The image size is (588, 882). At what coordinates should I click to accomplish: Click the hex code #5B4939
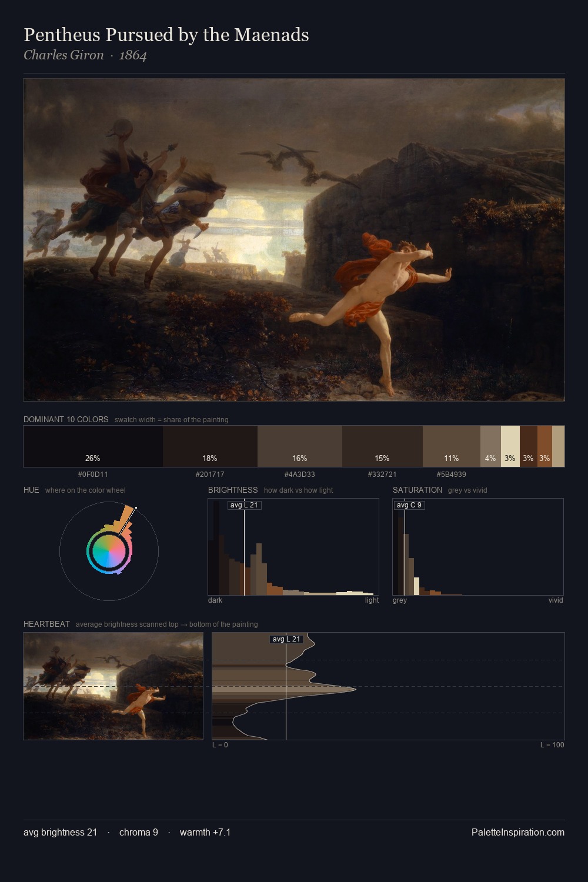click(x=452, y=474)
